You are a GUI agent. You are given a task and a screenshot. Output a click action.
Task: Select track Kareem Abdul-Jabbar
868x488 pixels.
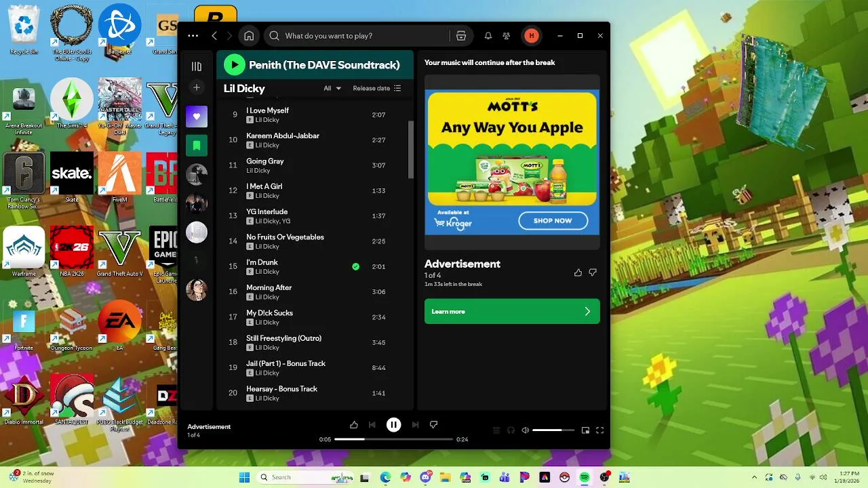(283, 136)
